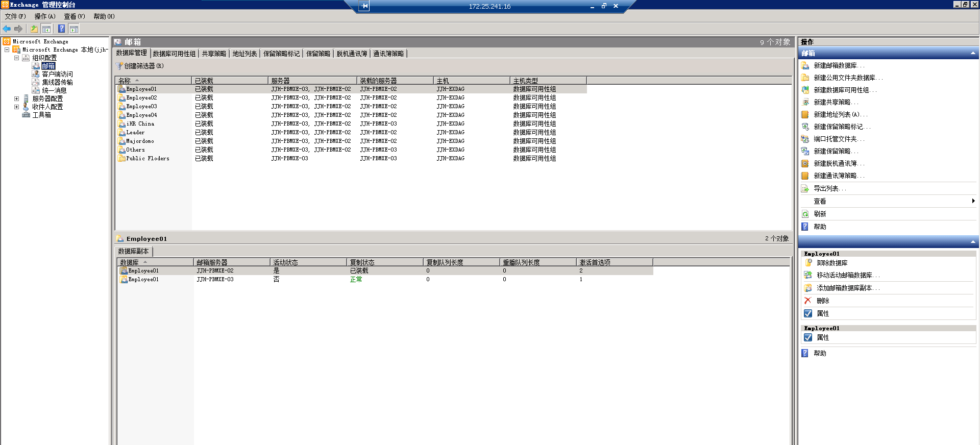Switch to the 数据库可用性组 tab

coord(174,54)
